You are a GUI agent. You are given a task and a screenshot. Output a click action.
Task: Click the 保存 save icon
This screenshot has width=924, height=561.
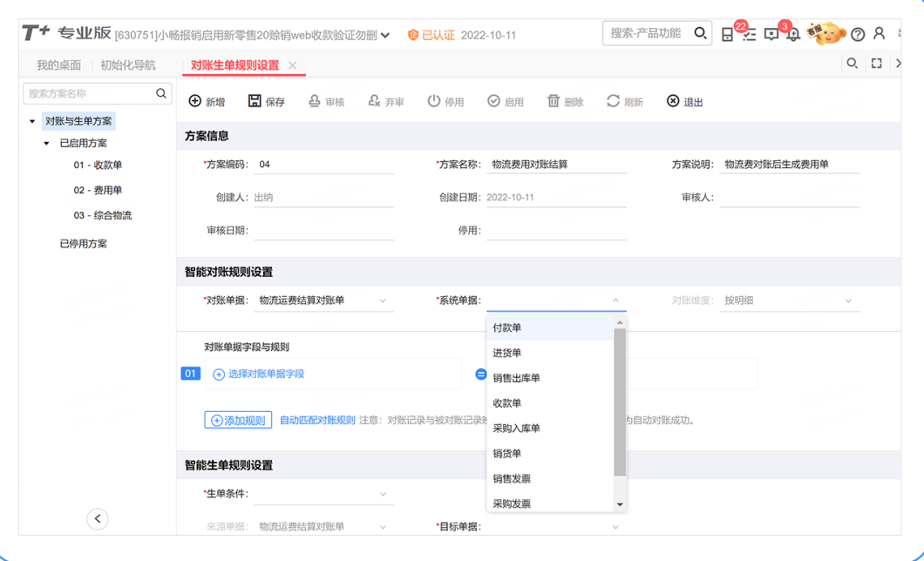coord(255,101)
